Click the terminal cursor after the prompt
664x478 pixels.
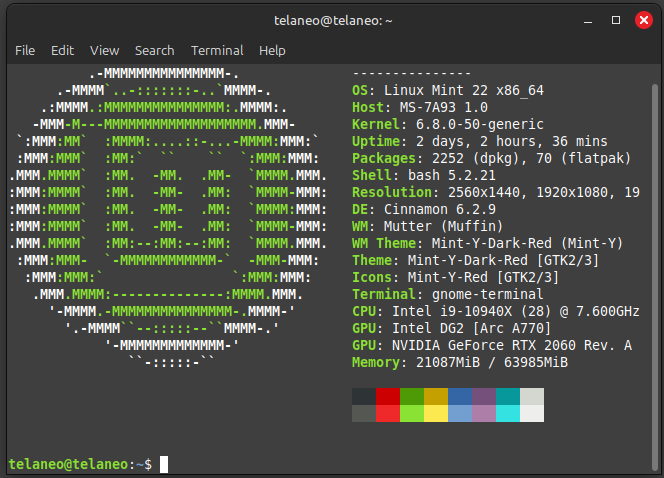pyautogui.click(x=164, y=464)
